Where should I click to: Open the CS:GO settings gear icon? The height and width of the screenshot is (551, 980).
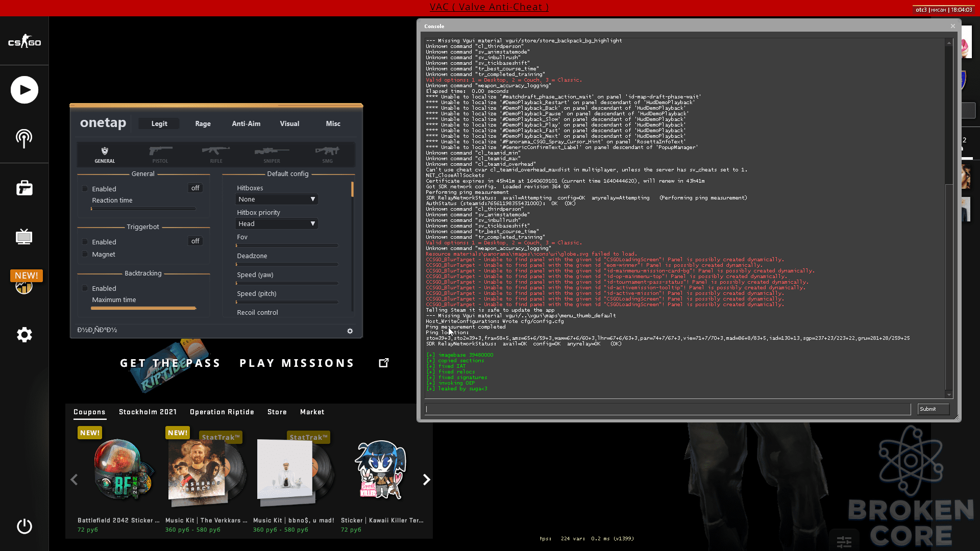[x=24, y=335]
